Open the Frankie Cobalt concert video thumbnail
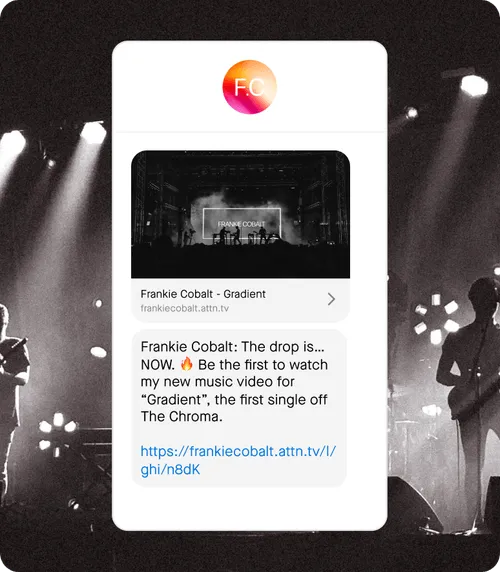 (240, 214)
